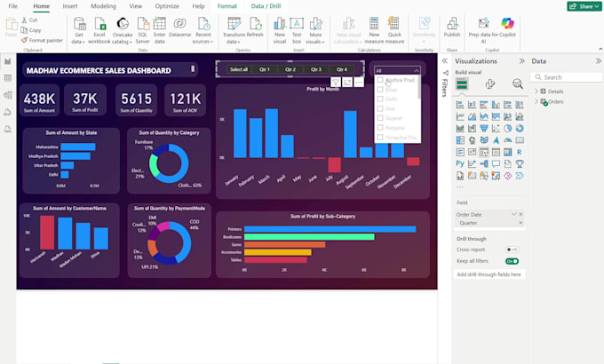Click the Publish icon
The image size is (604, 364).
(x=452, y=24)
